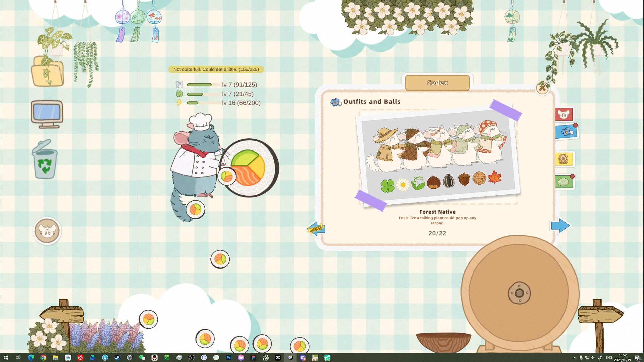The width and height of the screenshot is (644, 362).
Task: Select the Codex tab header
Action: tap(437, 83)
